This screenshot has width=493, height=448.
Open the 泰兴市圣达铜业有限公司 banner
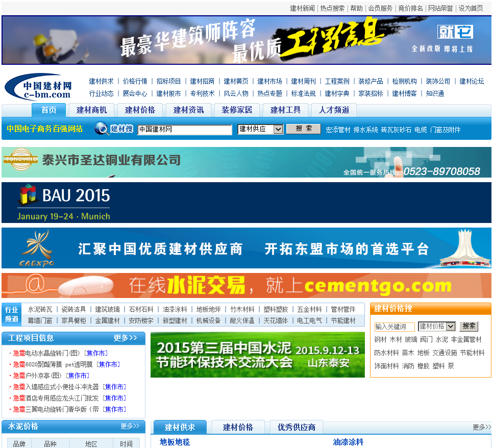(246, 162)
